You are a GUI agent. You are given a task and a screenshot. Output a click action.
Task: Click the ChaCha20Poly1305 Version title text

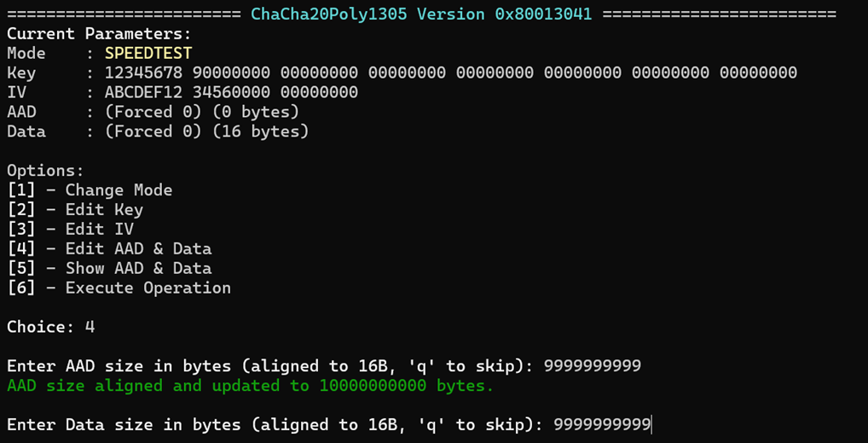click(x=421, y=14)
